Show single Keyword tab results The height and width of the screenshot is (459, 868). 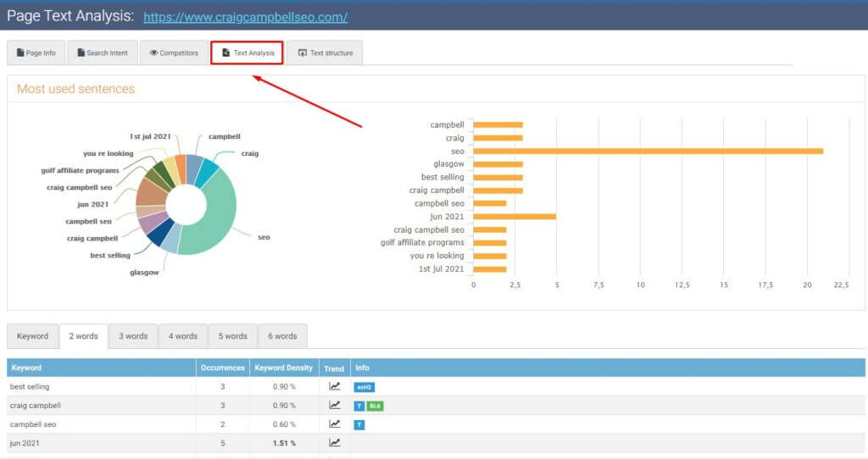(33, 335)
